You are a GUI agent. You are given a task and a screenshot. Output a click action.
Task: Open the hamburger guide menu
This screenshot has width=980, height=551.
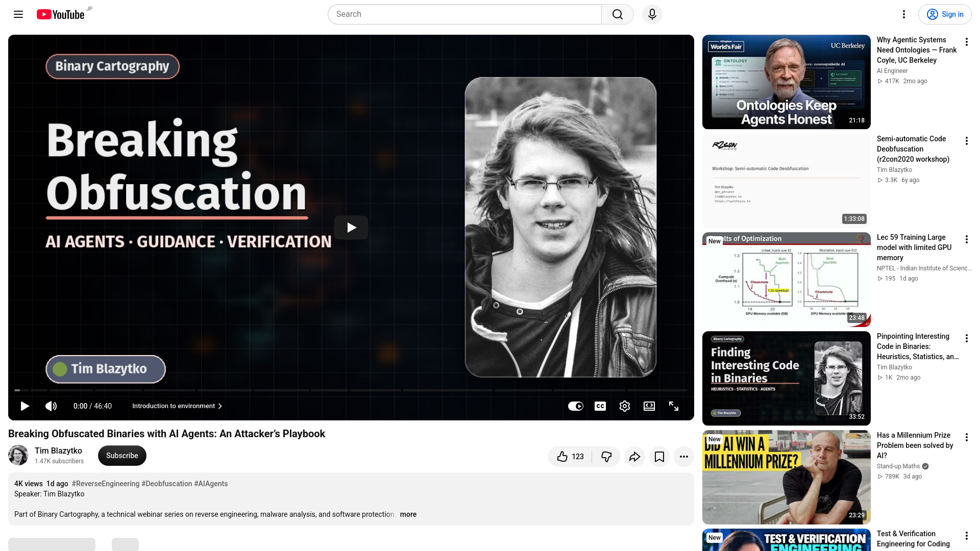tap(18, 14)
